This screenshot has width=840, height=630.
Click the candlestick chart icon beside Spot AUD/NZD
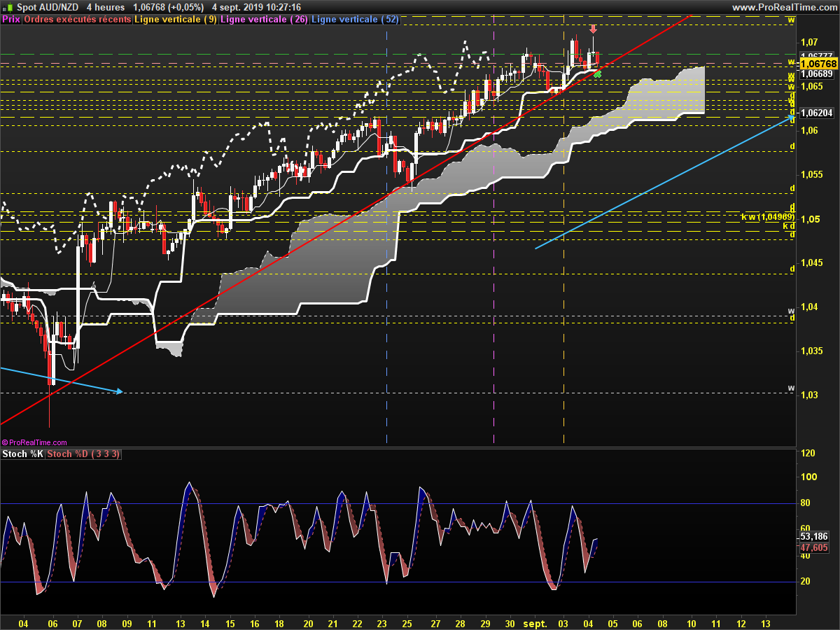point(8,7)
